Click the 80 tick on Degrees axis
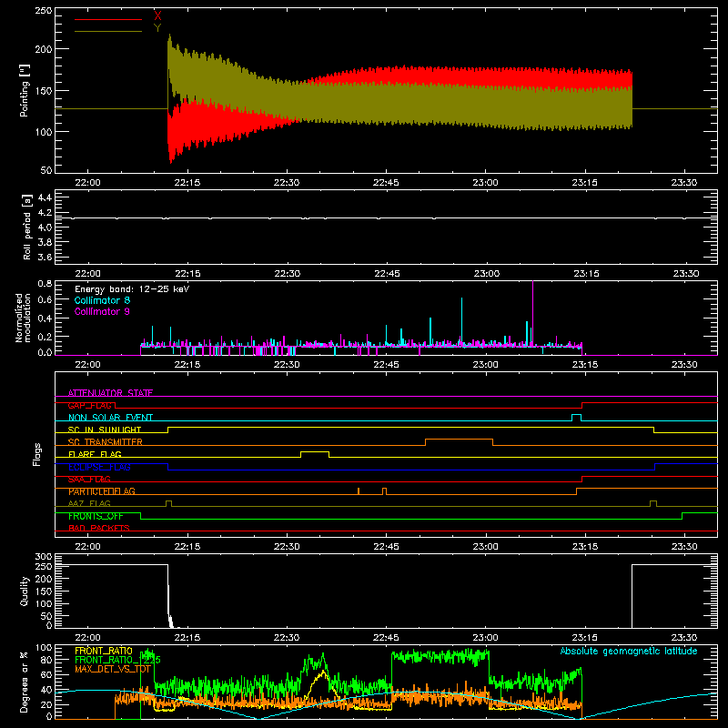Image resolution: width=728 pixels, height=728 pixels. click(x=46, y=660)
